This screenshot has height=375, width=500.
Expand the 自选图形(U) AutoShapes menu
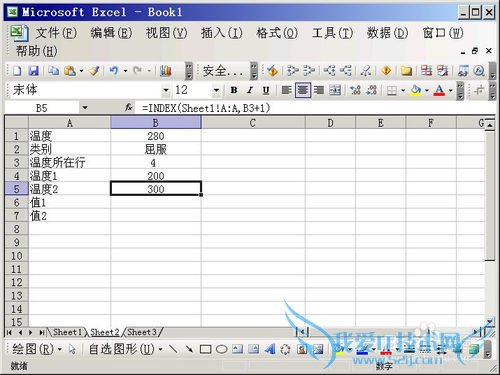point(125,349)
